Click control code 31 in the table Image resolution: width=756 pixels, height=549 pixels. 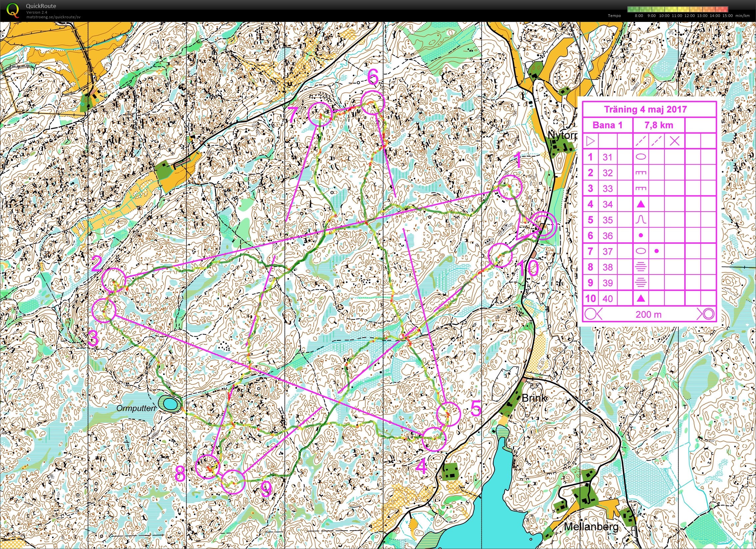(607, 157)
